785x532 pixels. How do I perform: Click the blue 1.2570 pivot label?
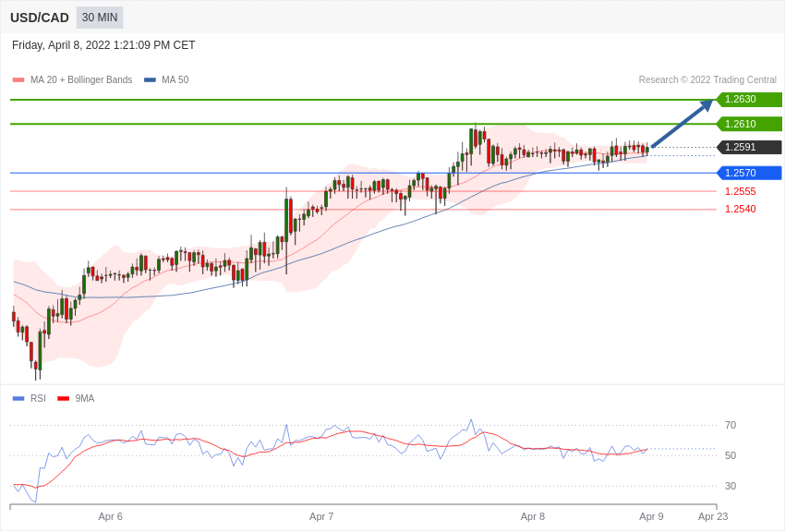coord(749,173)
